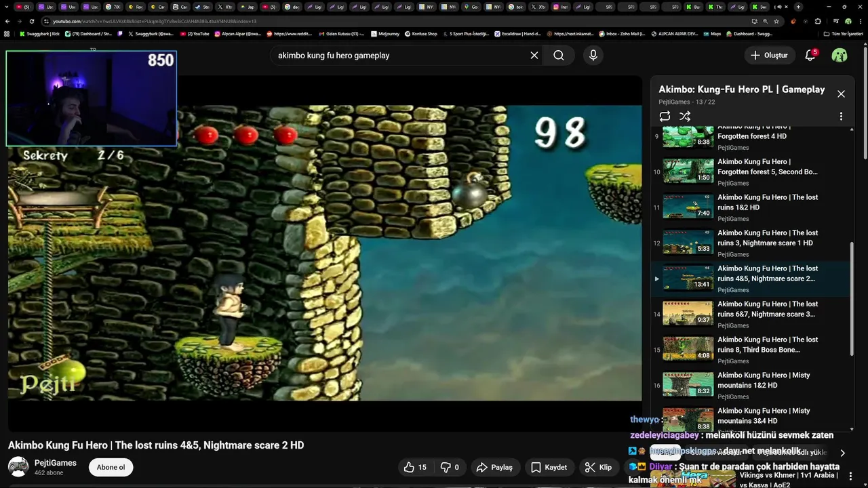This screenshot has height=488, width=868.
Task: Clear the YouTube search box text
Action: (x=534, y=56)
